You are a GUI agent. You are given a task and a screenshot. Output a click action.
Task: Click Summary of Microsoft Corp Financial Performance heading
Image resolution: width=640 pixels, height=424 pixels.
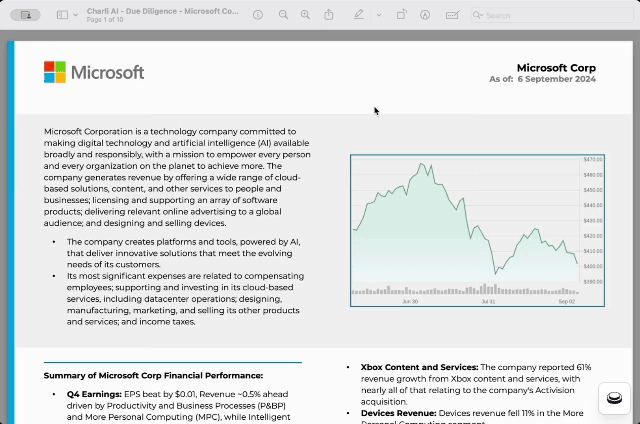[x=153, y=375]
